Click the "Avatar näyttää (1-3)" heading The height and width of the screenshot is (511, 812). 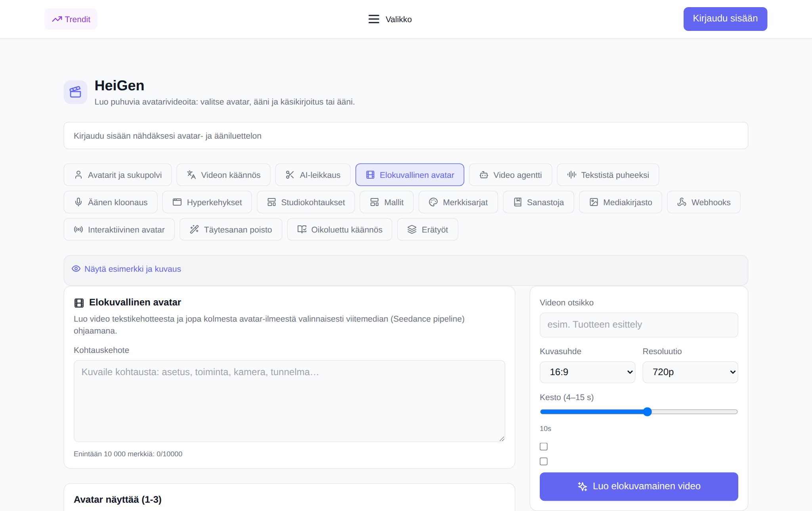click(118, 500)
